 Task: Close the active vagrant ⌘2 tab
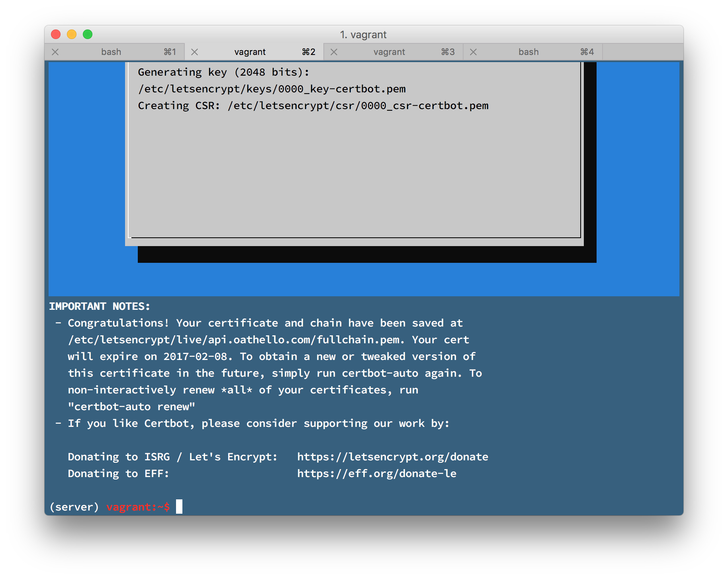[x=194, y=52]
